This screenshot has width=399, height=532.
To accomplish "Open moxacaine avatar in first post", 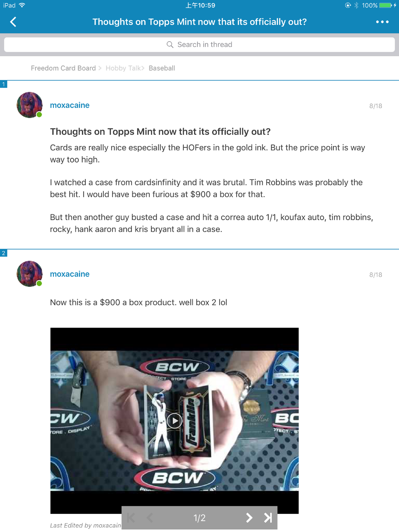I will pyautogui.click(x=29, y=105).
